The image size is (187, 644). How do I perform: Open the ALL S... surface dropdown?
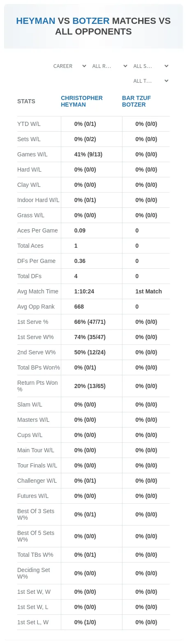pos(151,66)
